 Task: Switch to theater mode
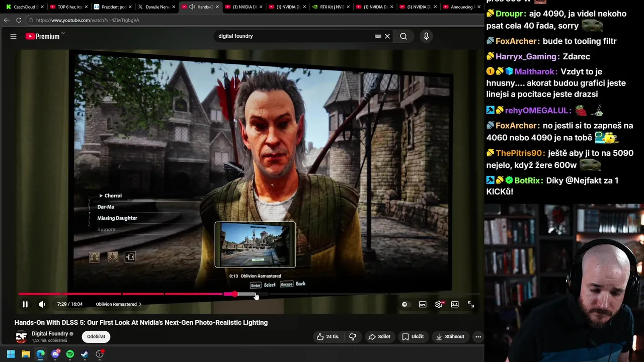455,304
